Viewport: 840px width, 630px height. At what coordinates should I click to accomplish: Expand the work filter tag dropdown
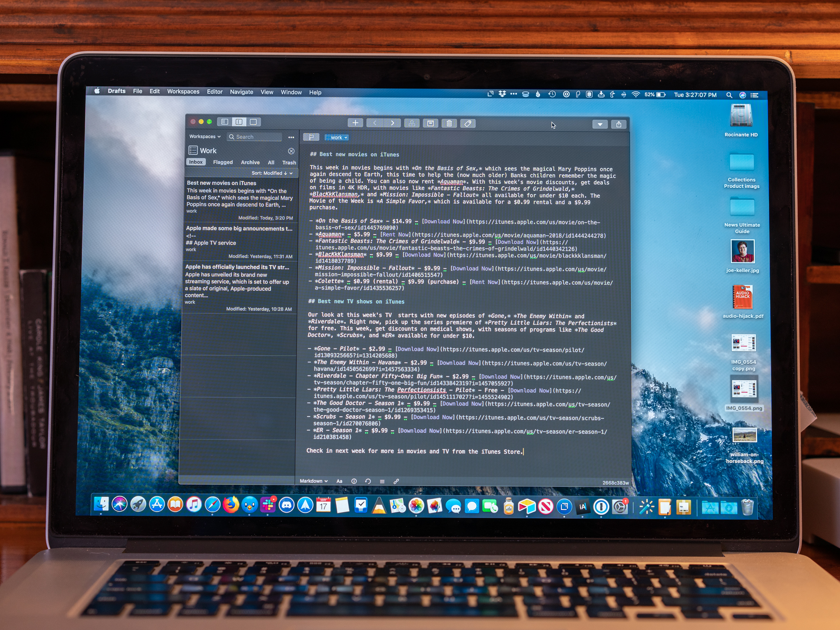pos(347,138)
